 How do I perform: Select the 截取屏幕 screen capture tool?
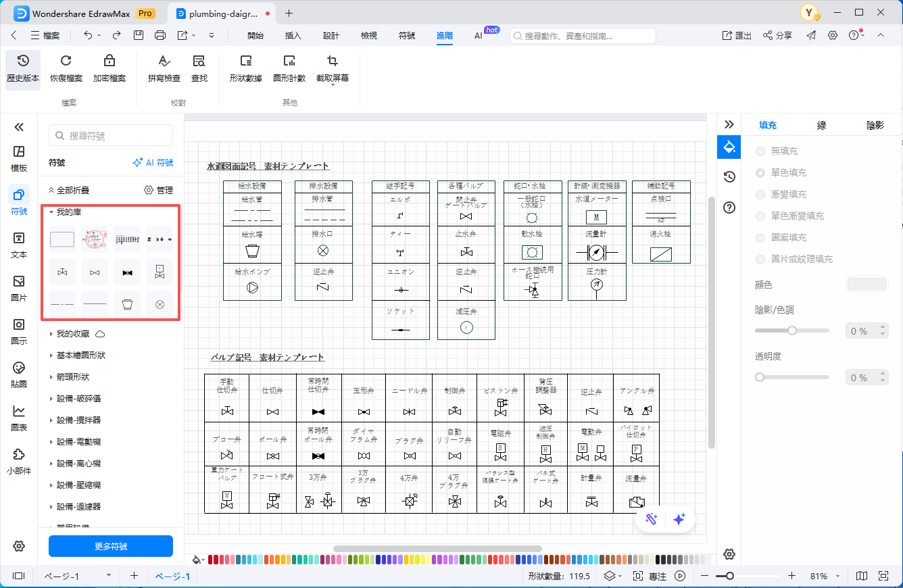coord(332,61)
